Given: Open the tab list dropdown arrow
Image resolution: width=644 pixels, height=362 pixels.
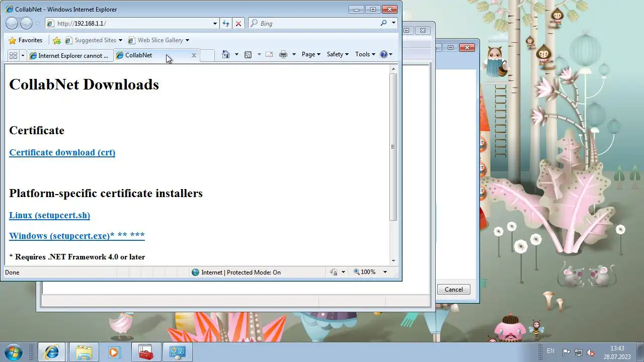Looking at the screenshot, I should tap(23, 55).
